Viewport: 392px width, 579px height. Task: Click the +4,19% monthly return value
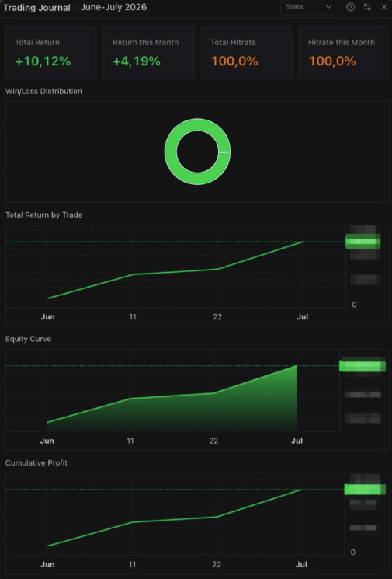137,61
